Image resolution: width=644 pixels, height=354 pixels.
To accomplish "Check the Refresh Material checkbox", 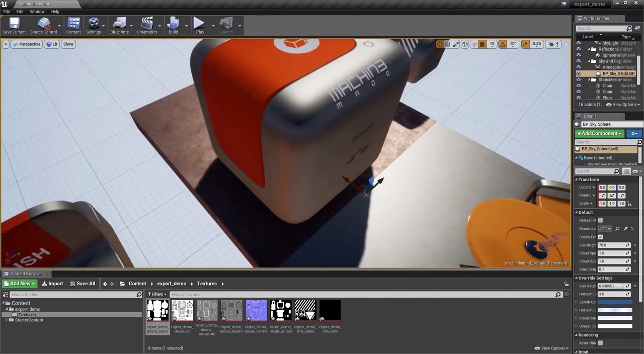I will [600, 220].
